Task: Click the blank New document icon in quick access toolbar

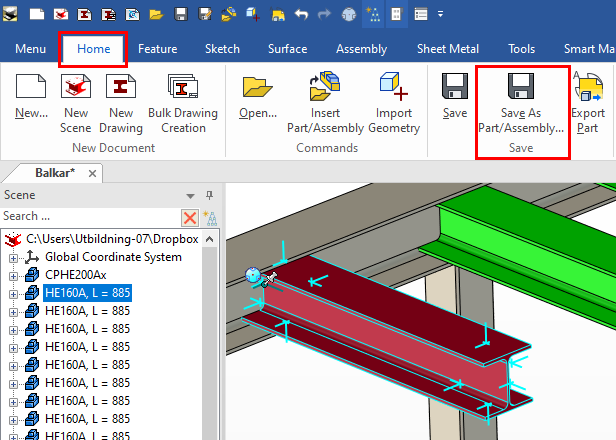Action: 37,14
